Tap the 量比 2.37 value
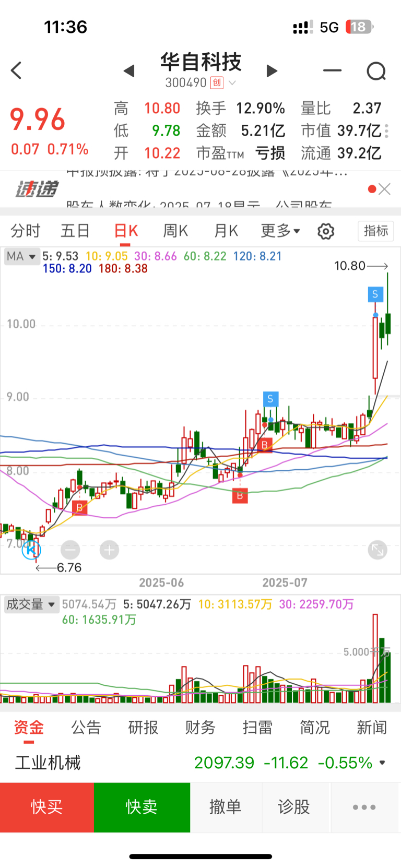The image size is (401, 868). coord(367,108)
